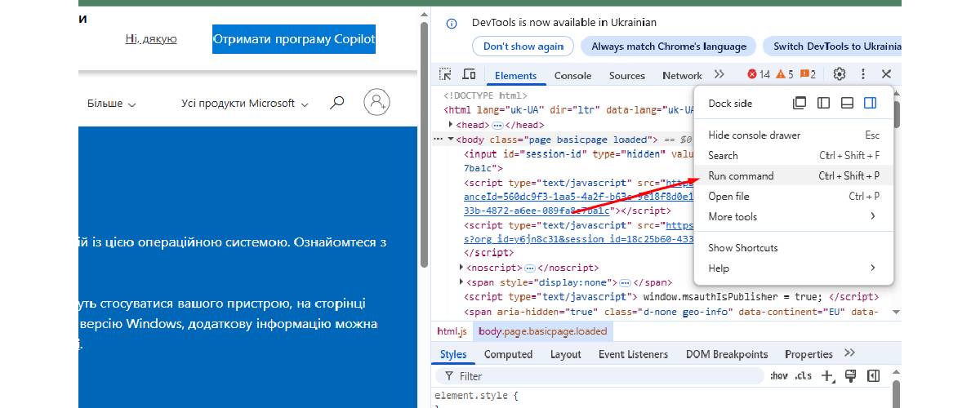Expand collapsed head element ellipsis

coord(497,125)
